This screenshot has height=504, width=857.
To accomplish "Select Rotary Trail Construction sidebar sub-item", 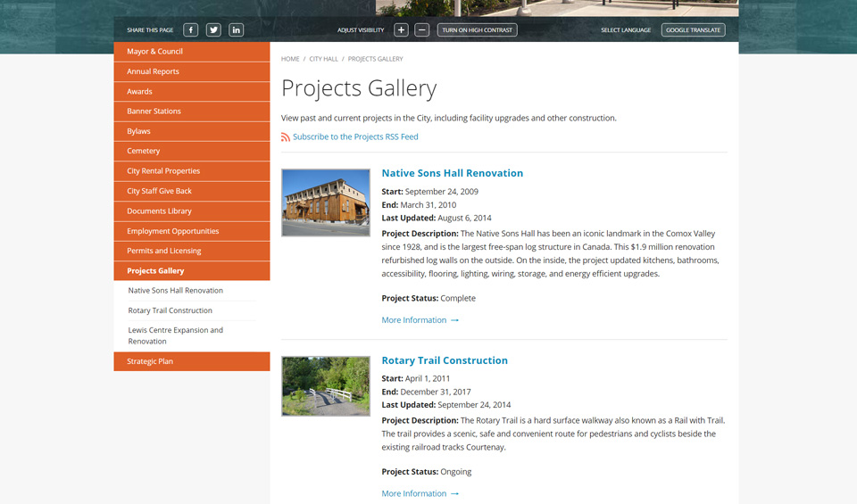I will (x=170, y=310).
